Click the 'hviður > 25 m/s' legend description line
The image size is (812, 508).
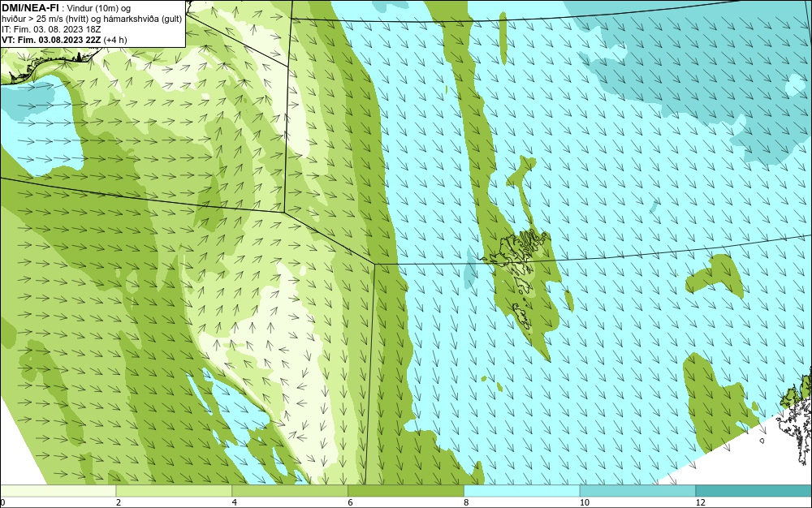[x=92, y=19]
